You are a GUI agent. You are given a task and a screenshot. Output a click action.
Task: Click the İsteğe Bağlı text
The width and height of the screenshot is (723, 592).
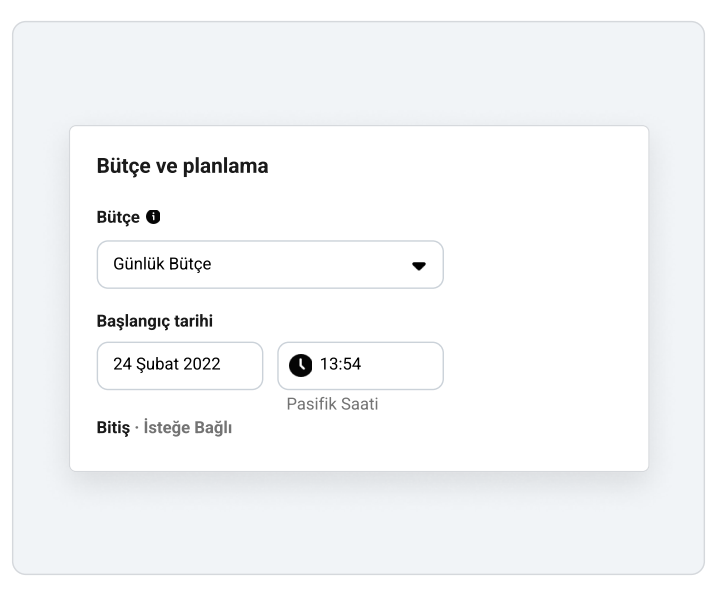[188, 427]
